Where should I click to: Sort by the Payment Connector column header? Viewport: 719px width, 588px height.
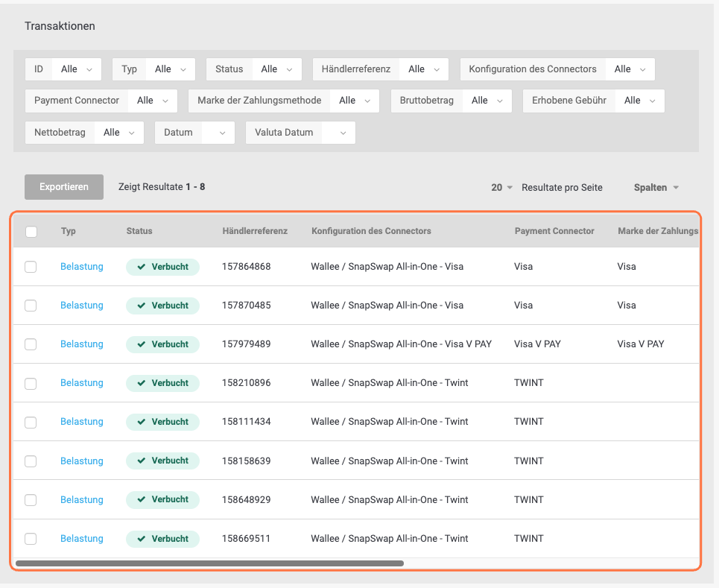tap(554, 231)
